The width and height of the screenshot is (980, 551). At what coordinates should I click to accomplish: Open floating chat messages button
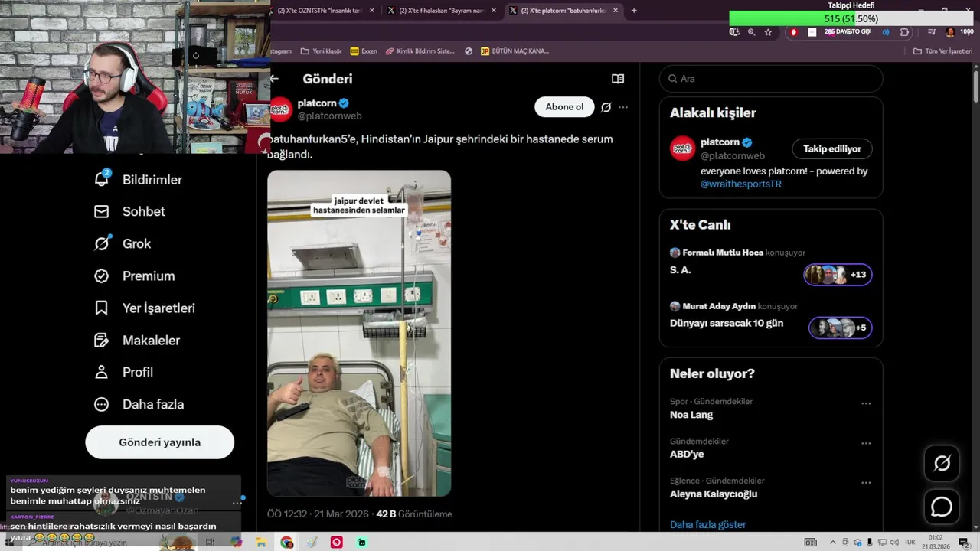[x=942, y=507]
